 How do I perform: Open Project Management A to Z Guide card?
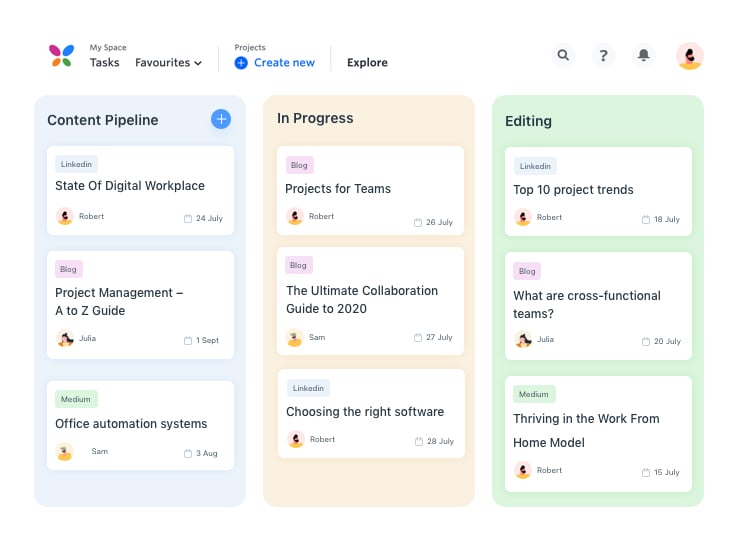[x=140, y=305]
